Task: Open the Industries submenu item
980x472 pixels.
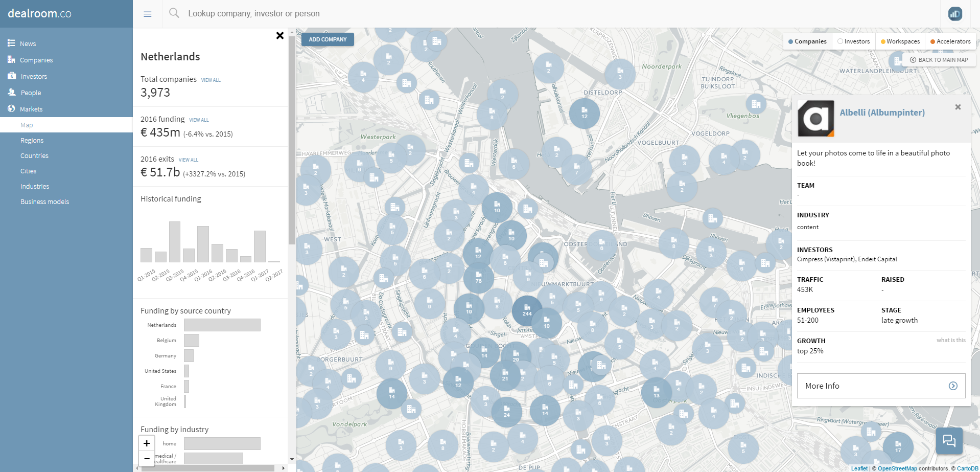Action: [x=35, y=187]
